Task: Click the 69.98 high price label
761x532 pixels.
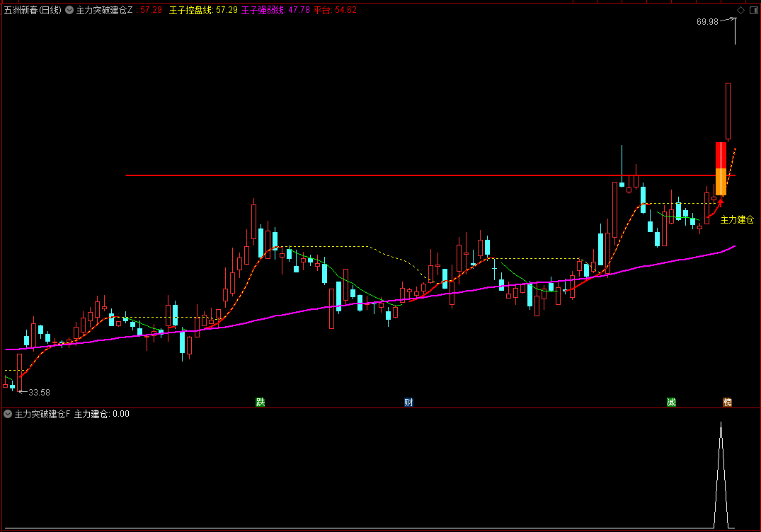Action: click(706, 22)
